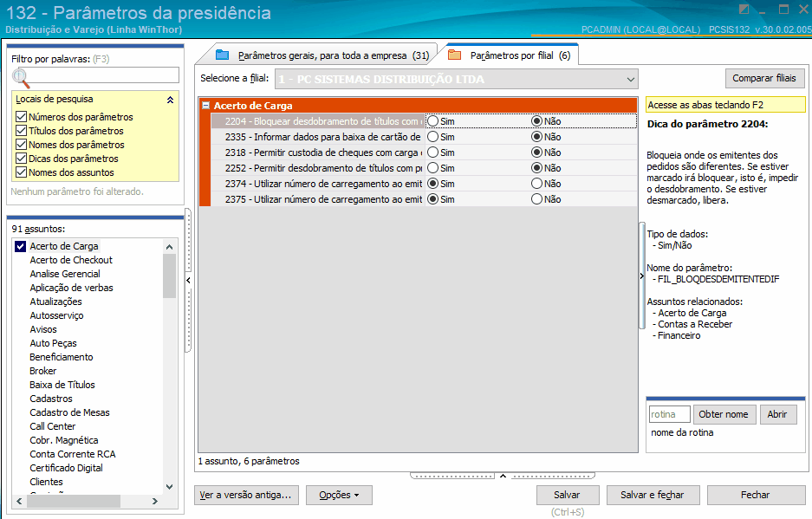Image resolution: width=812 pixels, height=519 pixels.
Task: Collapse the Acerto de Carga group minus icon
Action: click(205, 105)
